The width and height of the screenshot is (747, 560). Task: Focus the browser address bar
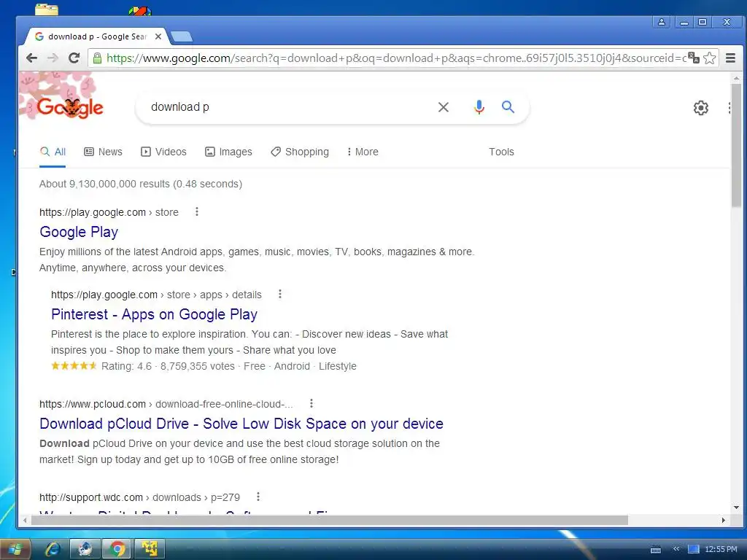pyautogui.click(x=395, y=58)
